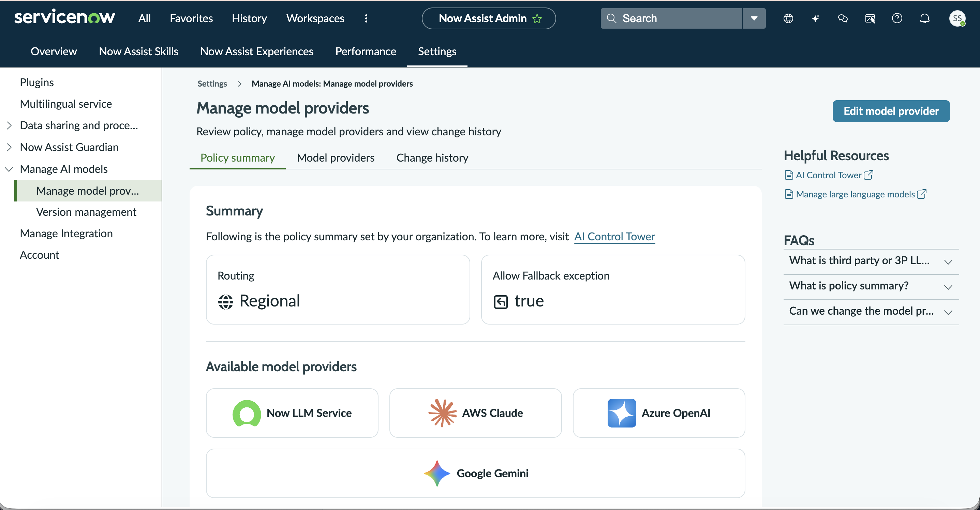This screenshot has width=980, height=510.
Task: Click the document icon beside AI Control Tower
Action: tap(789, 175)
